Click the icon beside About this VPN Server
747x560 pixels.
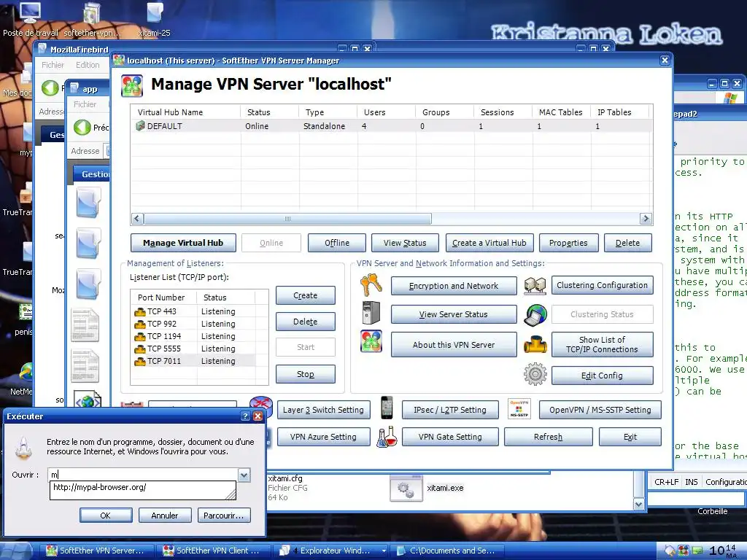pyautogui.click(x=371, y=341)
